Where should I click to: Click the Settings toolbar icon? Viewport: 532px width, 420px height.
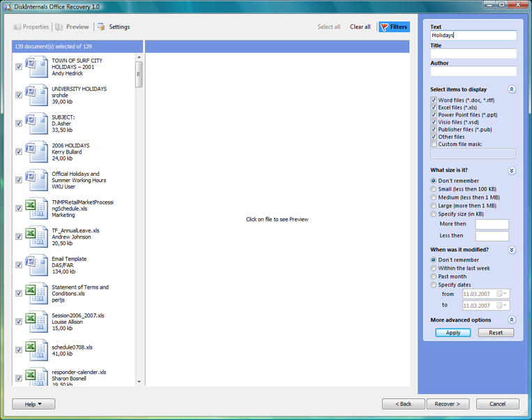(101, 27)
